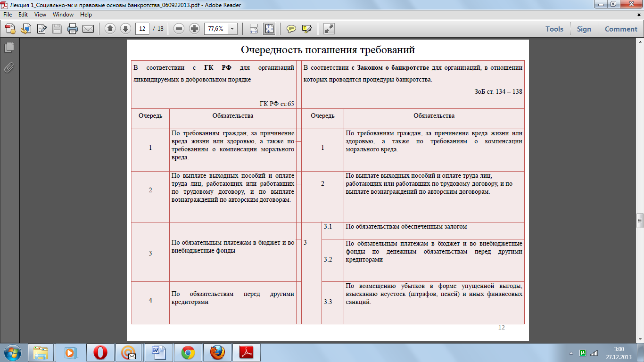Screen dimensions: 644x362
Task: Zoom out using the minus button
Action: pyautogui.click(x=179, y=29)
